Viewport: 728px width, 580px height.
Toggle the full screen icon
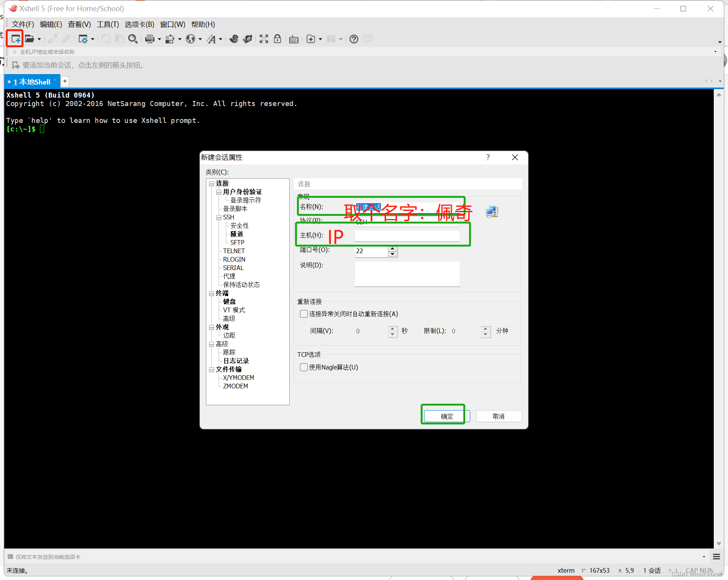pos(264,39)
